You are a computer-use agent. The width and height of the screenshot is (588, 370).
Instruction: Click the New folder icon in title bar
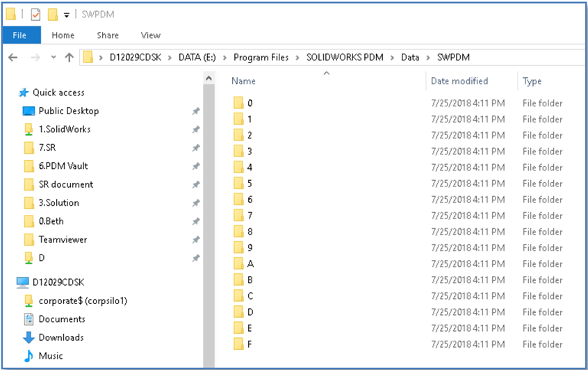pos(53,15)
